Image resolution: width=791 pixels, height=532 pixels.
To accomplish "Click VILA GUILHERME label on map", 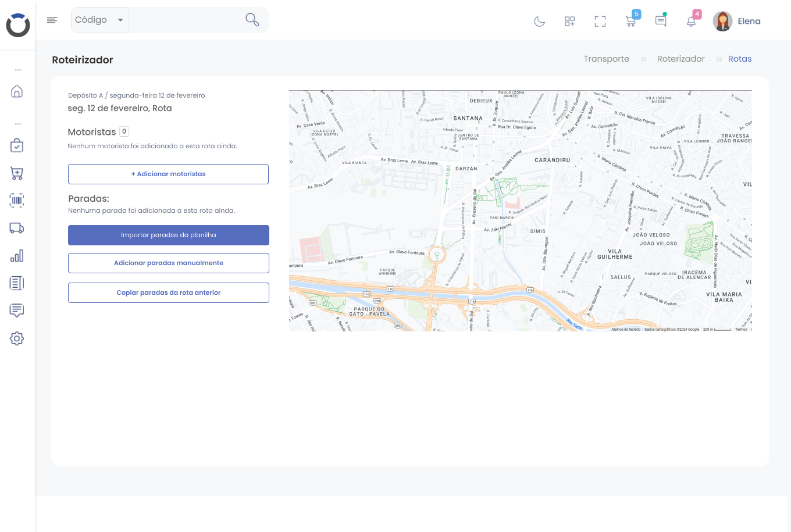I will coord(615,254).
